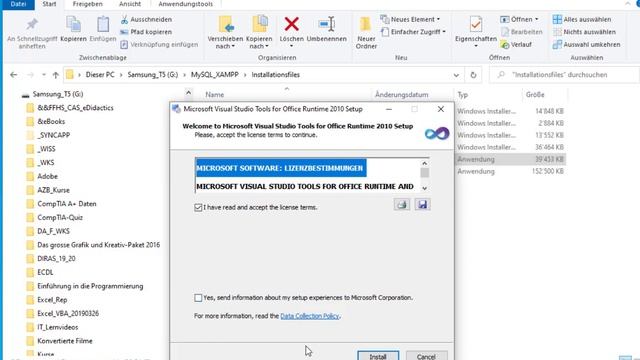Pin to quick access (An Schnellzugriff anheften)
The image size is (640, 360).
[x=32, y=33]
